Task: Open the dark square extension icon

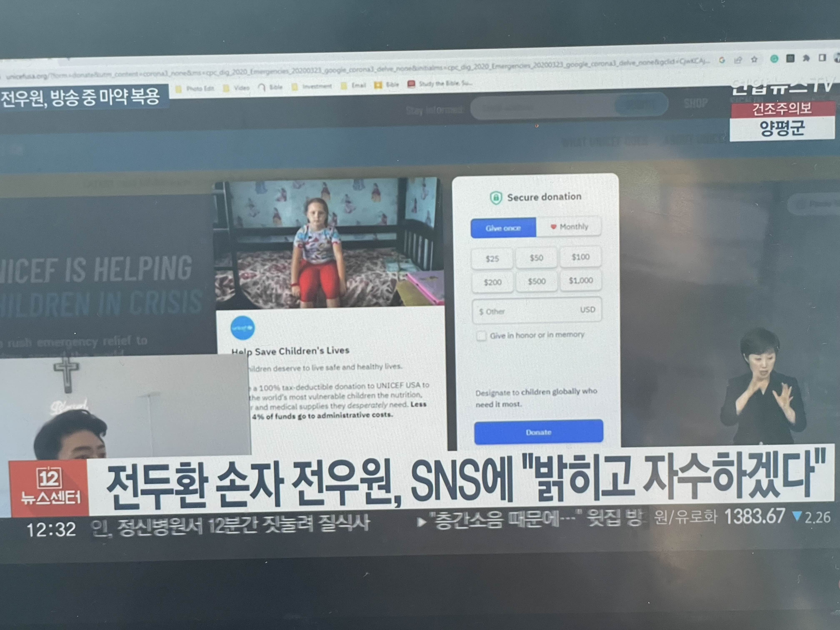Action: tap(790, 58)
